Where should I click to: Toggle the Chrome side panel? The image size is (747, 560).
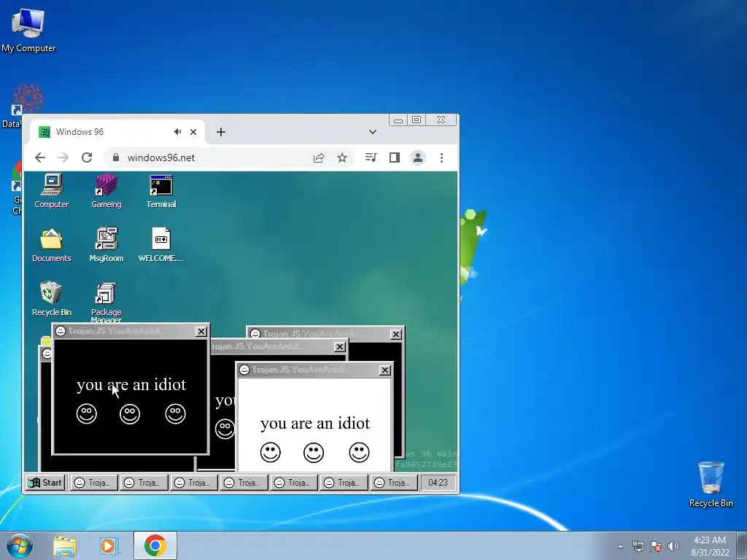point(395,157)
